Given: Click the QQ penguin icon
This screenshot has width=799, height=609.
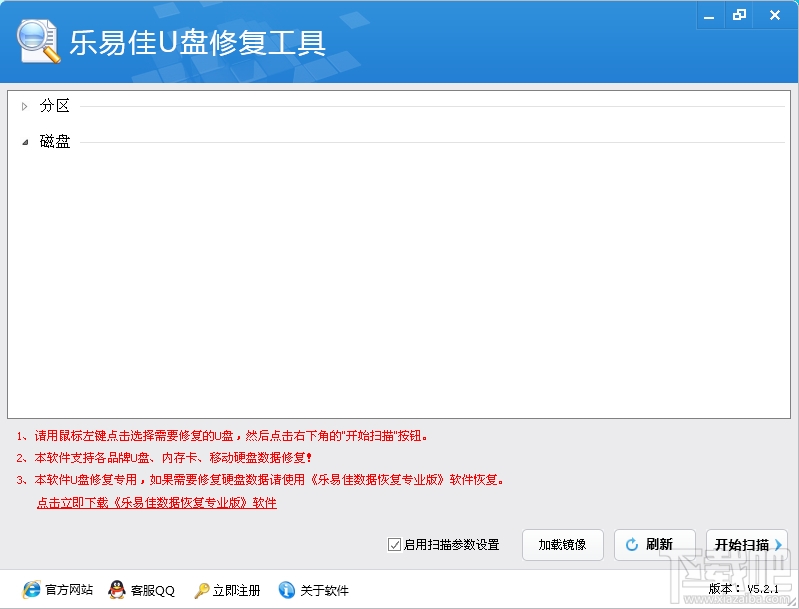Looking at the screenshot, I should [x=117, y=590].
